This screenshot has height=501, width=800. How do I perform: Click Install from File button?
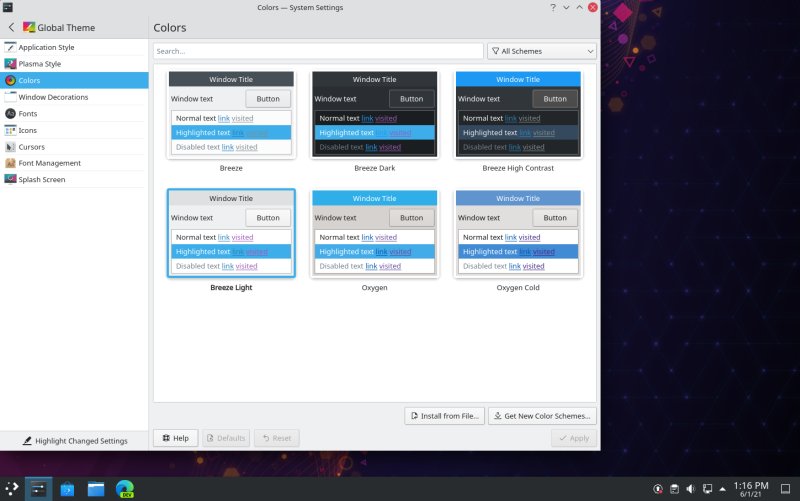click(444, 415)
